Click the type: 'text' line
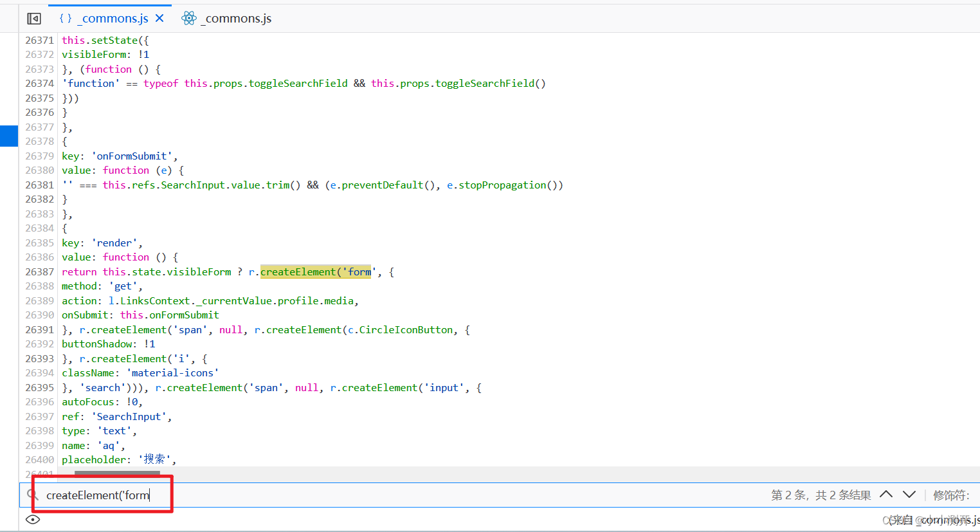The width and height of the screenshot is (980, 532). click(99, 430)
